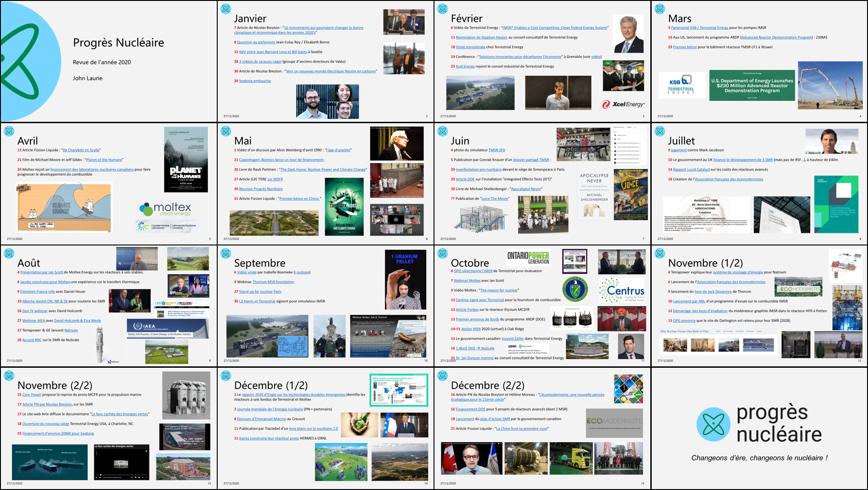The height and width of the screenshot is (490, 868).
Task: Open the 'De Charybde en Scylla' link
Action: coord(81,150)
